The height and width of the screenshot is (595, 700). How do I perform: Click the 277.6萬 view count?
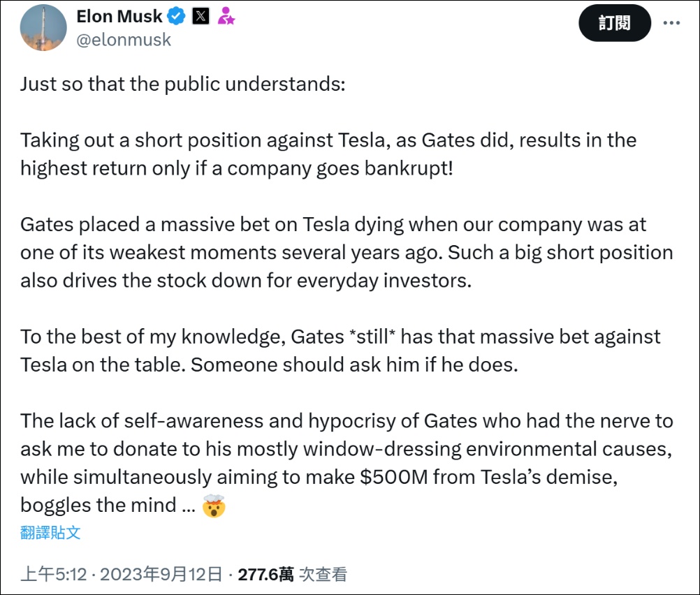(x=265, y=575)
